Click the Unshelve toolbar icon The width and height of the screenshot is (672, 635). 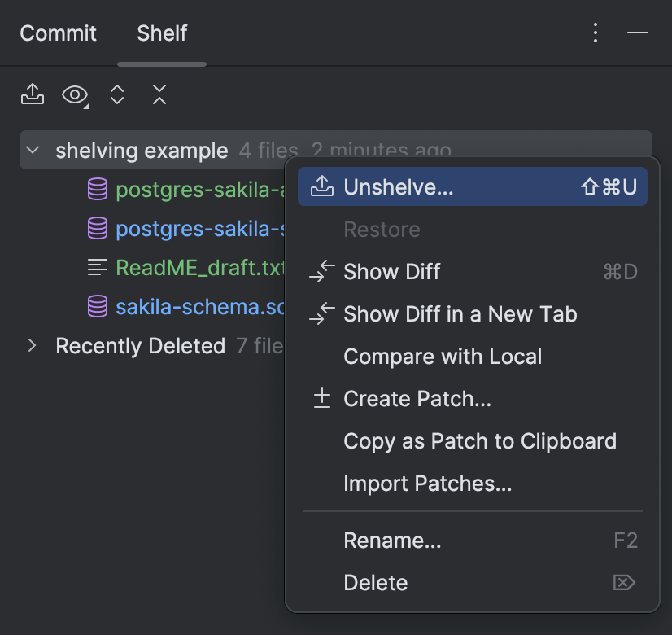pyautogui.click(x=33, y=94)
